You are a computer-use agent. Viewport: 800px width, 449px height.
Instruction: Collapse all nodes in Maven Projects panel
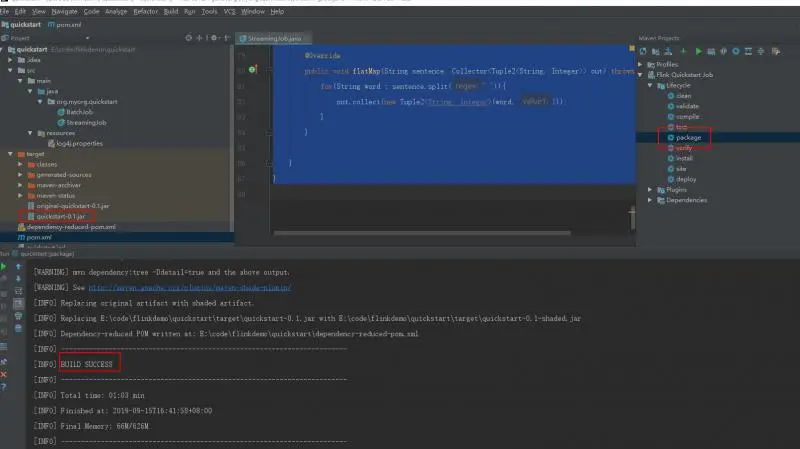pos(761,52)
